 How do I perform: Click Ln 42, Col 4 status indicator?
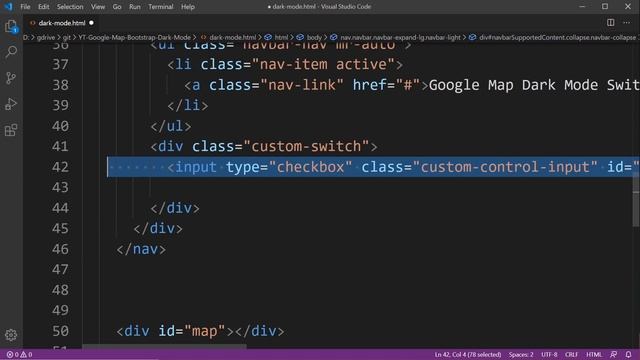pos(468,354)
